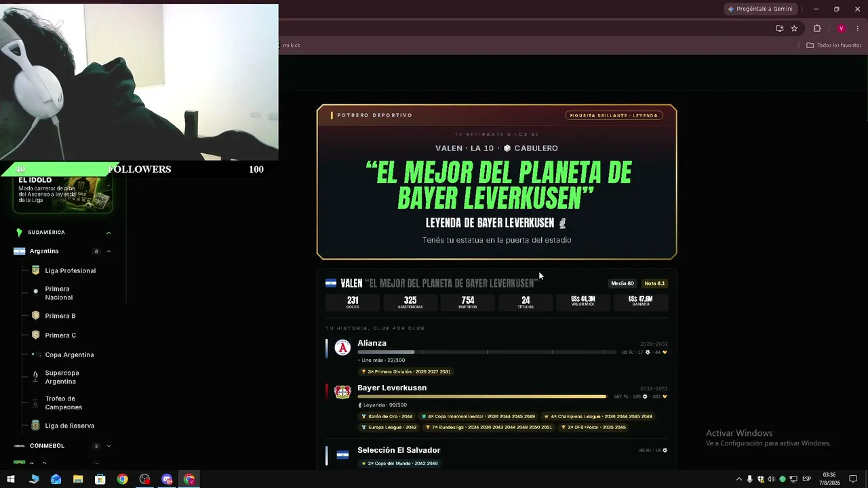Click the '3× Primera División' trophy tag
This screenshot has height=488, width=868.
(406, 372)
